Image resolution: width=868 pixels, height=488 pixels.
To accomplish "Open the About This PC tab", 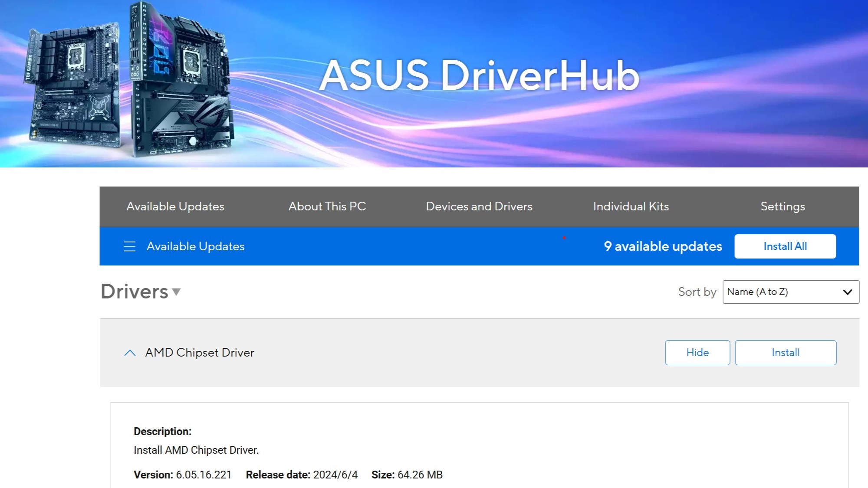I will click(327, 206).
